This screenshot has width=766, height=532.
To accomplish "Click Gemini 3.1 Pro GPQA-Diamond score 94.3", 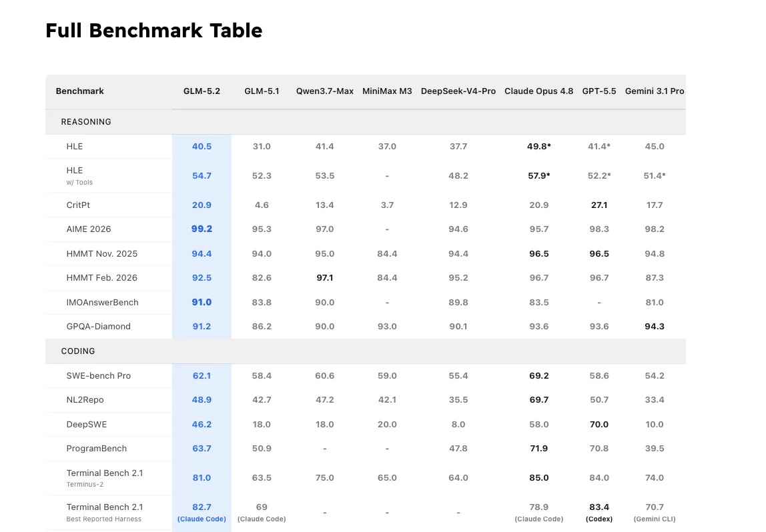I will pyautogui.click(x=655, y=327).
